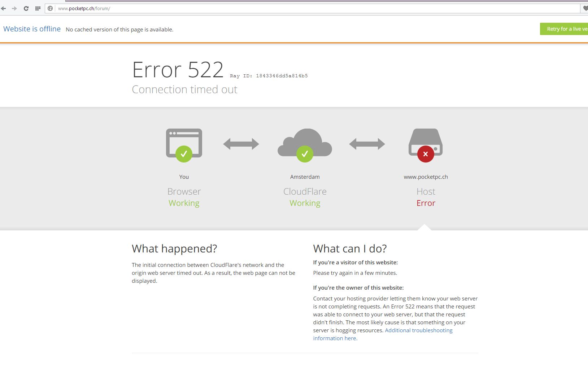Click the What happened? heading

[174, 248]
